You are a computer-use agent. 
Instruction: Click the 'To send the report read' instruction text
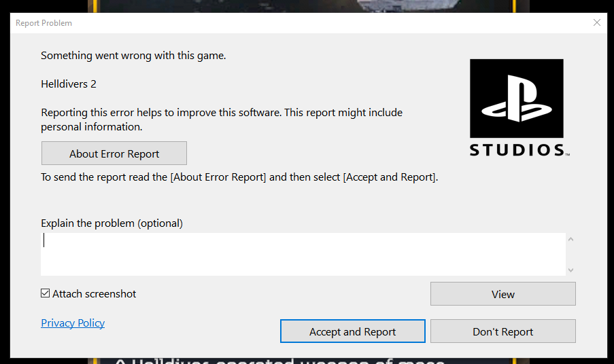[x=239, y=177]
